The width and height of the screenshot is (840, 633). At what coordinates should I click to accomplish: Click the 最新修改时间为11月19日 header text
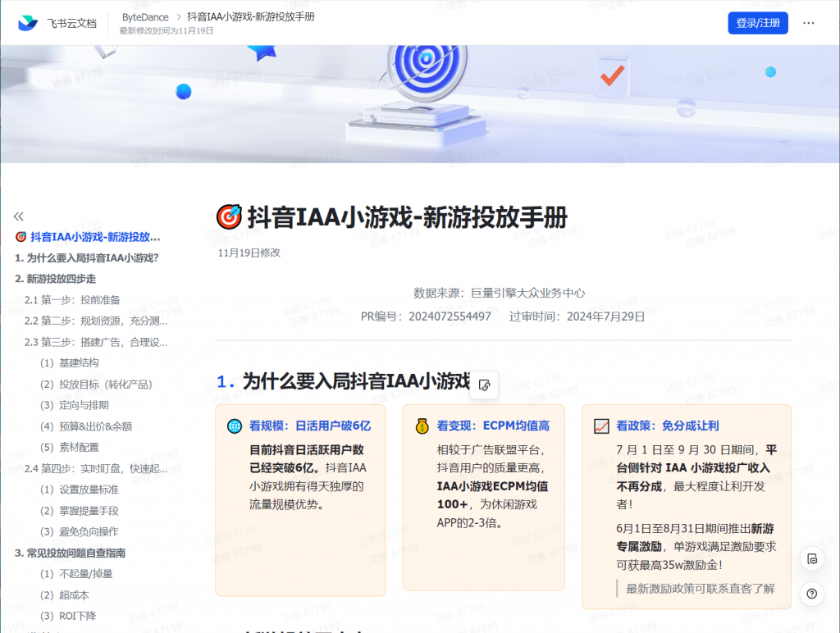coord(166,31)
